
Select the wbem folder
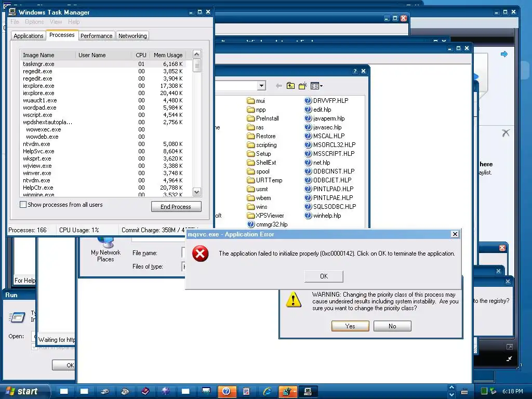point(259,198)
